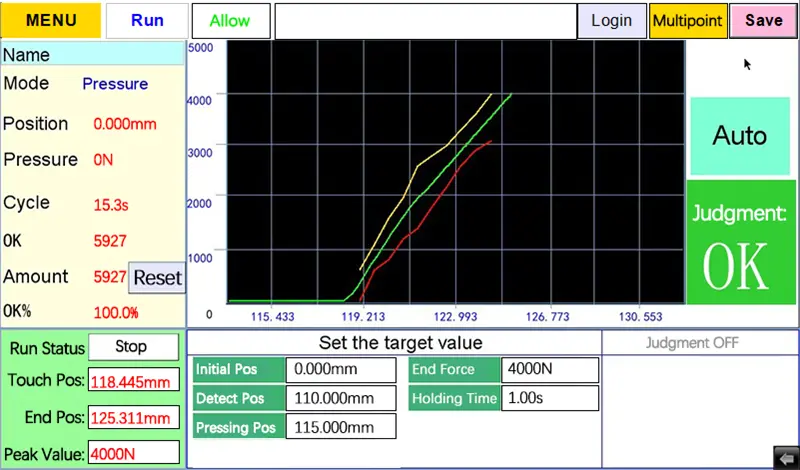This screenshot has width=800, height=470.
Task: Click the Judgment OK indicator
Action: (741, 242)
